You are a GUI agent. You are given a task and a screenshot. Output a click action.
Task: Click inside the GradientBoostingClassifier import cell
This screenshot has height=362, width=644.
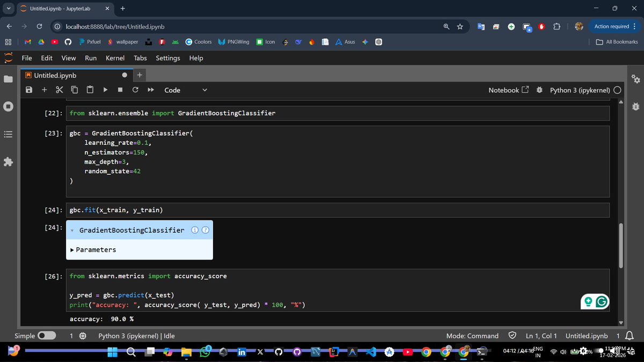[x=338, y=113]
